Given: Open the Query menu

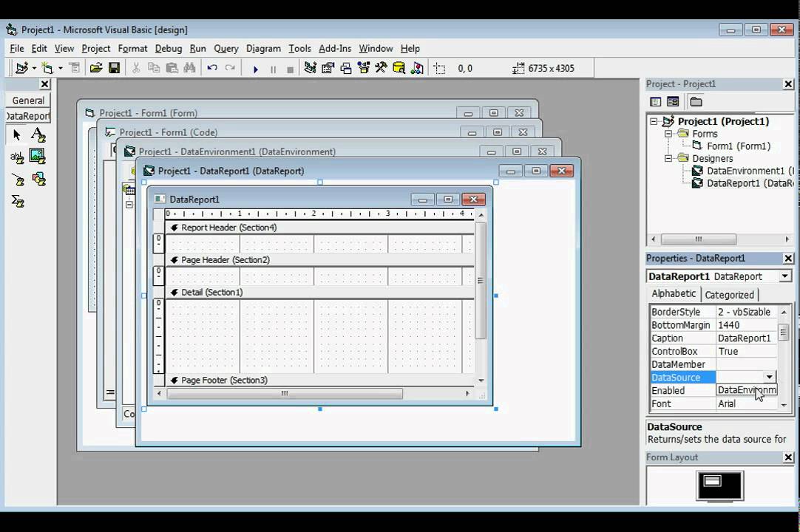Looking at the screenshot, I should pos(226,49).
